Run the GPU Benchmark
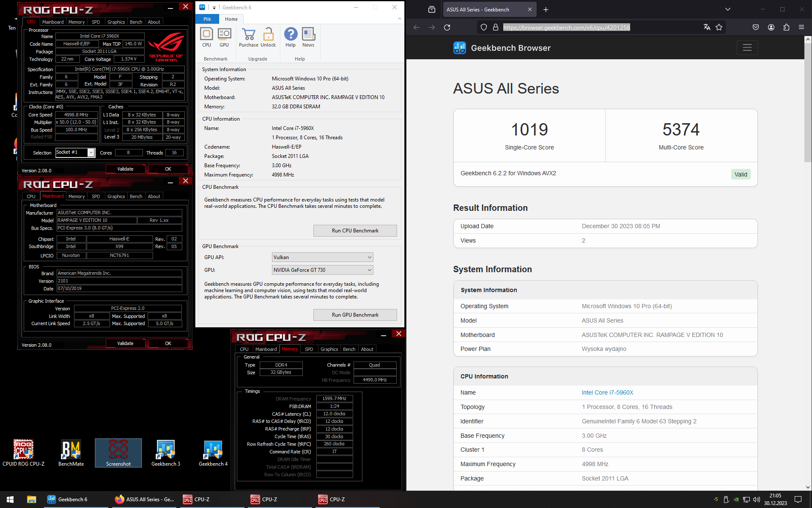Screen dimensions: 812x508 point(355,315)
